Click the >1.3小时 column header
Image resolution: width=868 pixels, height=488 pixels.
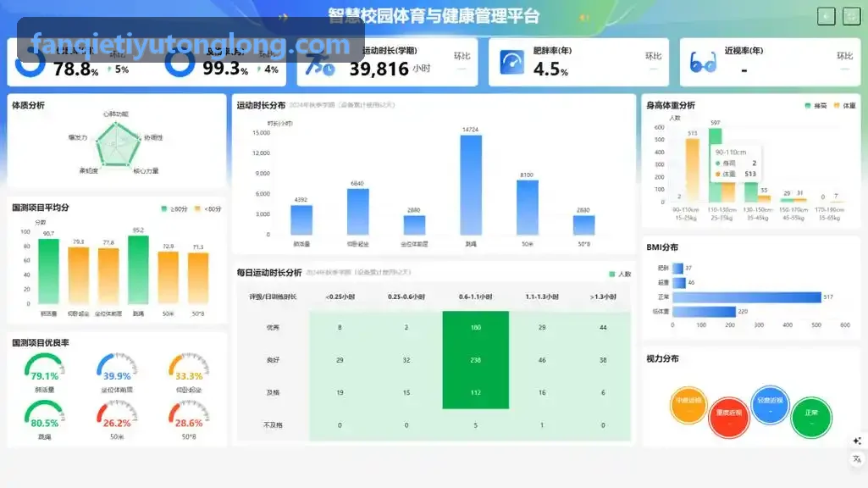tap(603, 297)
